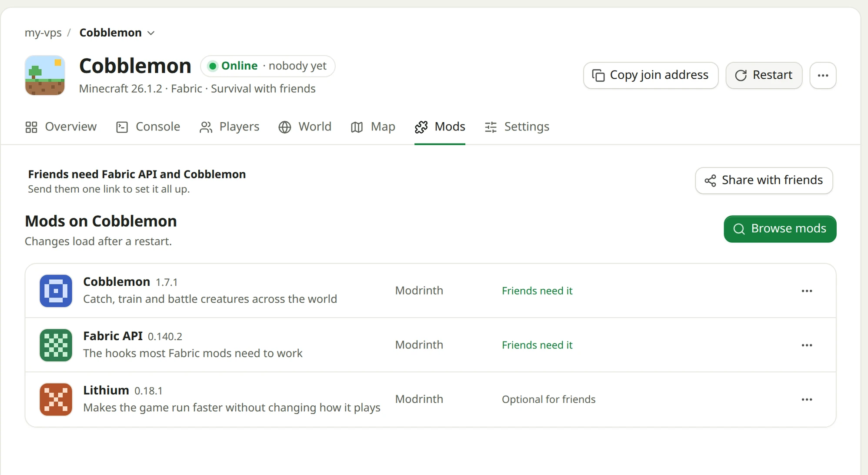Screen dimensions: 868x475
Task: Click the Cobblemon mod name text
Action: (117, 281)
